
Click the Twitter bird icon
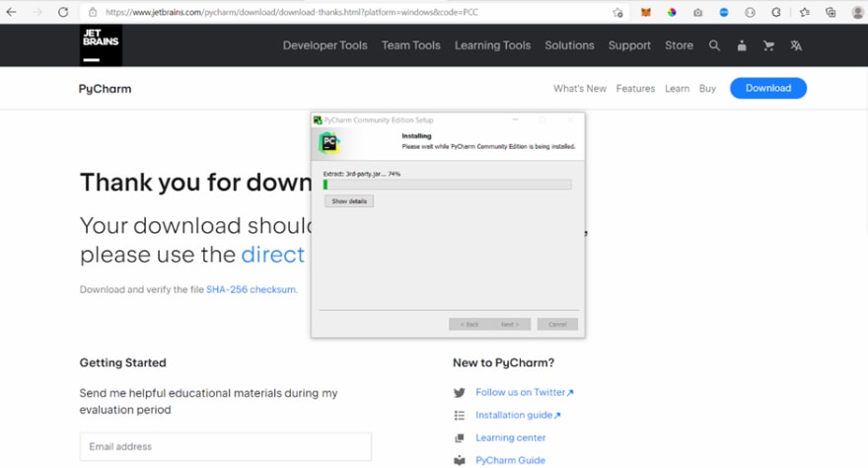460,393
